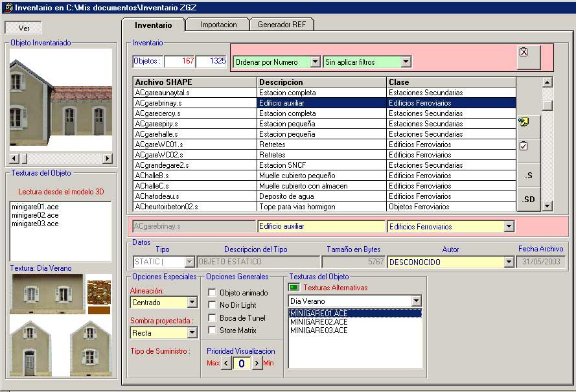Open the Generador REF tab
Image resolution: width=576 pixels, height=392 pixels.
[x=282, y=25]
